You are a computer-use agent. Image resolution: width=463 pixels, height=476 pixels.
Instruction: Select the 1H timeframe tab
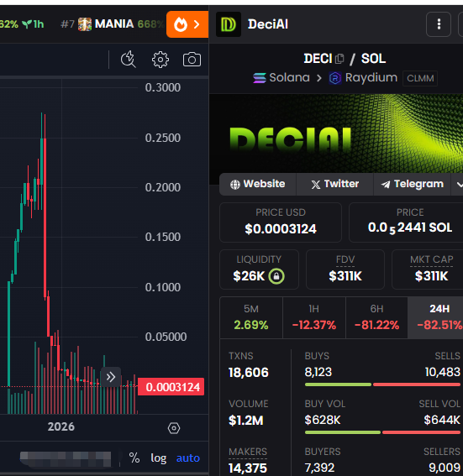tap(314, 317)
